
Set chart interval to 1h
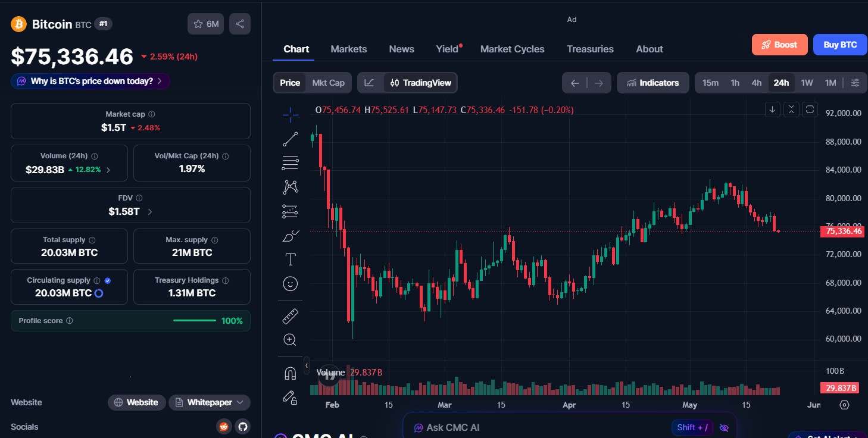tap(735, 83)
